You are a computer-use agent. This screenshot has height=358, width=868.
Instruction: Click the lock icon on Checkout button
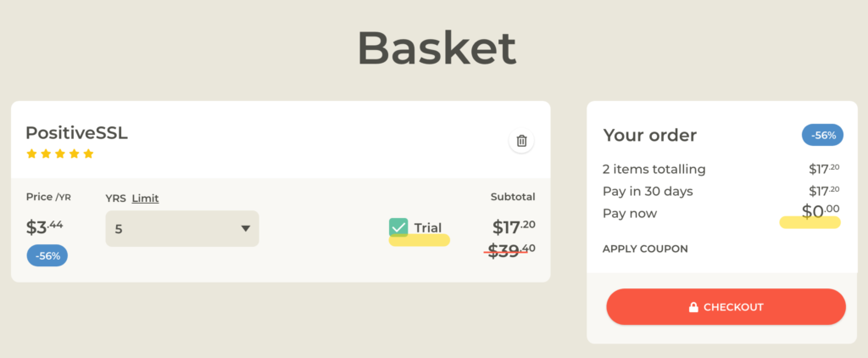point(693,307)
